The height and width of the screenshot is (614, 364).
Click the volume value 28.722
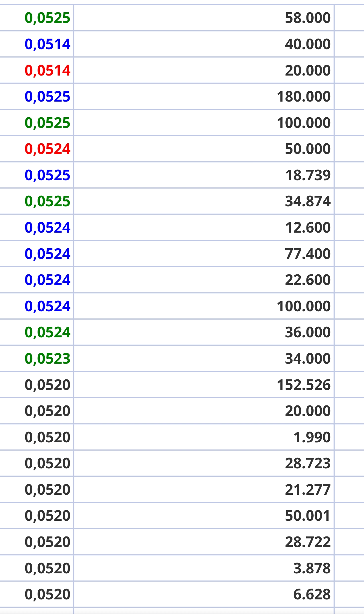pos(308,542)
